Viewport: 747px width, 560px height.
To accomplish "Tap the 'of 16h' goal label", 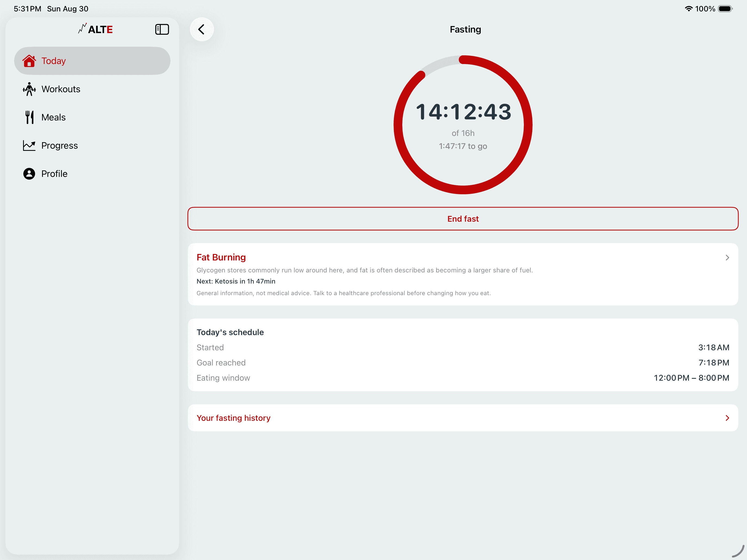I will [x=463, y=133].
